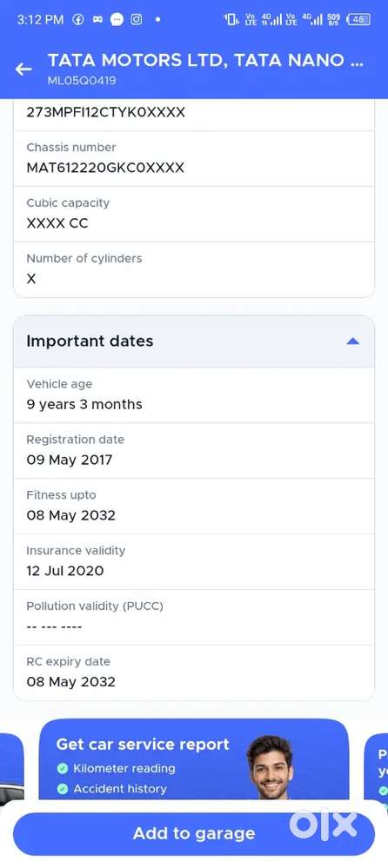This screenshot has width=388, height=868.
Task: Tap the RC expiry date row
Action: tap(194, 672)
